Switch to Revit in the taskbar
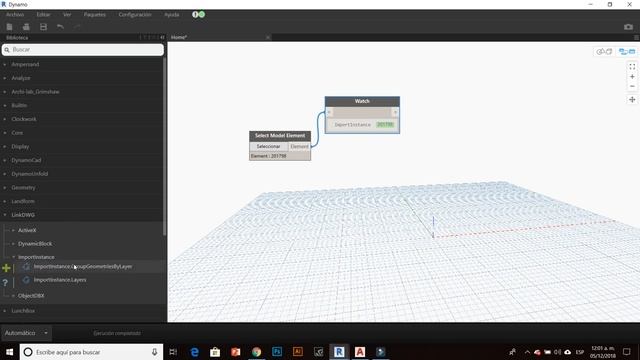Image resolution: width=640 pixels, height=360 pixels. point(339,352)
